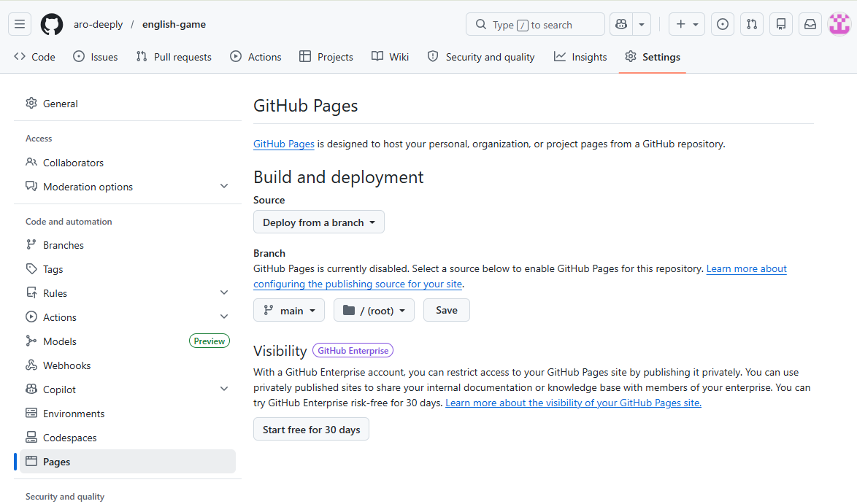The image size is (857, 504).
Task: Open Webhooks settings
Action: (127, 365)
